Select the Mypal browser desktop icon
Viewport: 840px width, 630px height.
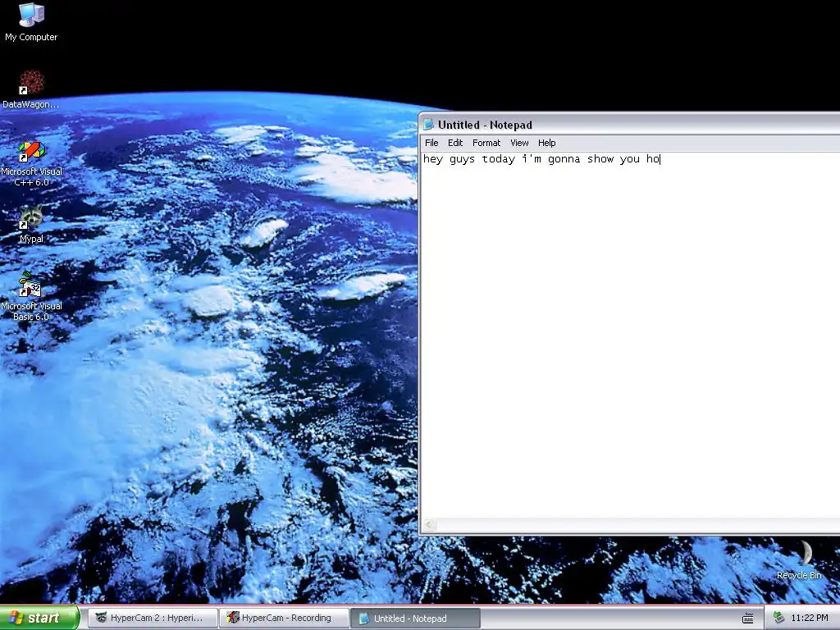point(31,224)
